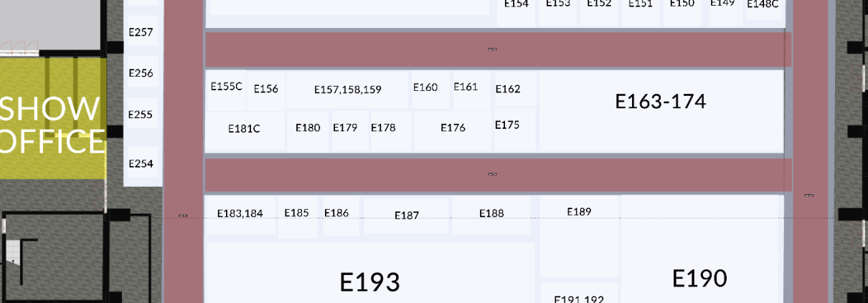Screen dimensions: 868x303
Task: Select booth E193 on the floor plan
Action: pyautogui.click(x=369, y=273)
